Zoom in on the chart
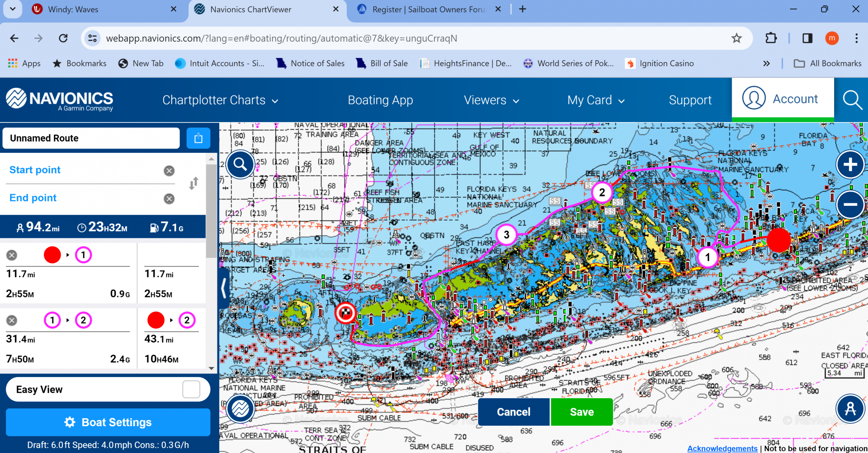 (850, 165)
